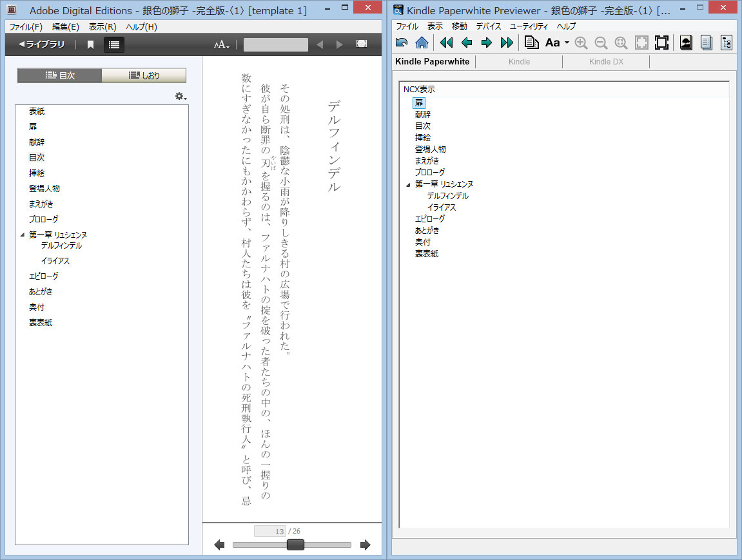
Task: Click the document pages icon in Kindle toolbar
Action: (532, 43)
